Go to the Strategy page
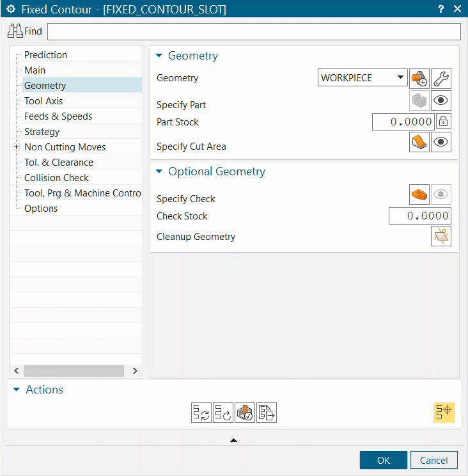This screenshot has height=476, width=468. point(42,132)
